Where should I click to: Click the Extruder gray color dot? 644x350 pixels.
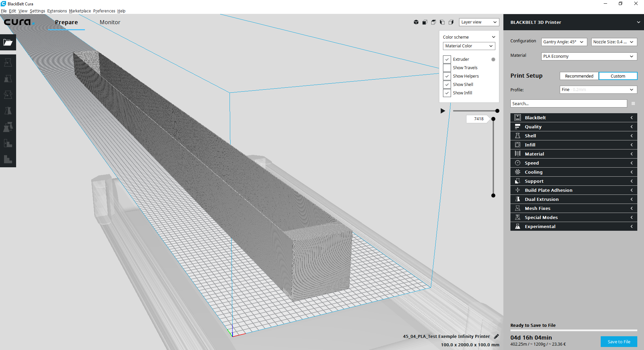pyautogui.click(x=493, y=59)
